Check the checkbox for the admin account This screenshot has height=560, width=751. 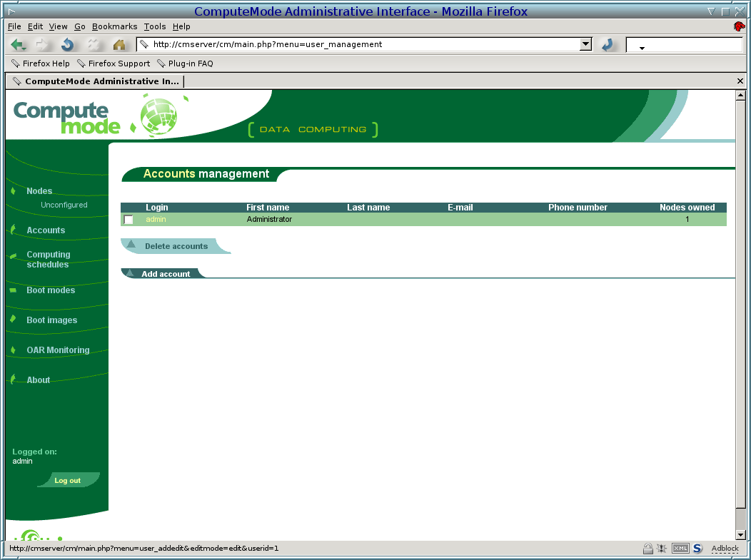(128, 220)
